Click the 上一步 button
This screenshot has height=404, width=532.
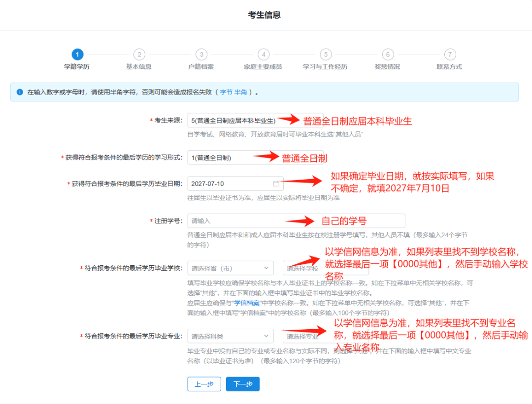tap(204, 384)
